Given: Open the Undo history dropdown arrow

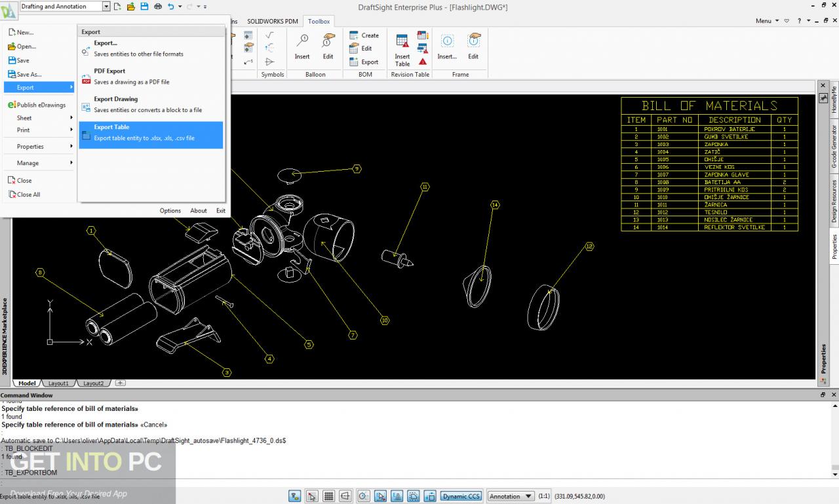Looking at the screenshot, I should coord(180,7).
